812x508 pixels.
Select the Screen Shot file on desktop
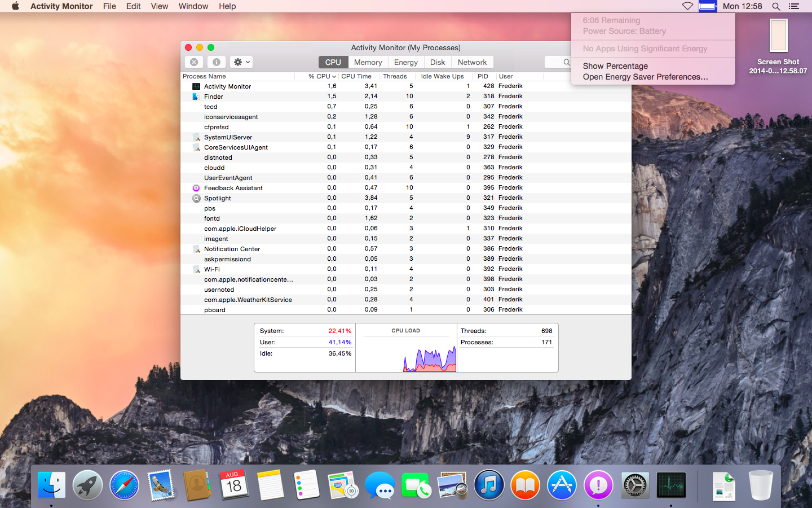pyautogui.click(x=778, y=46)
